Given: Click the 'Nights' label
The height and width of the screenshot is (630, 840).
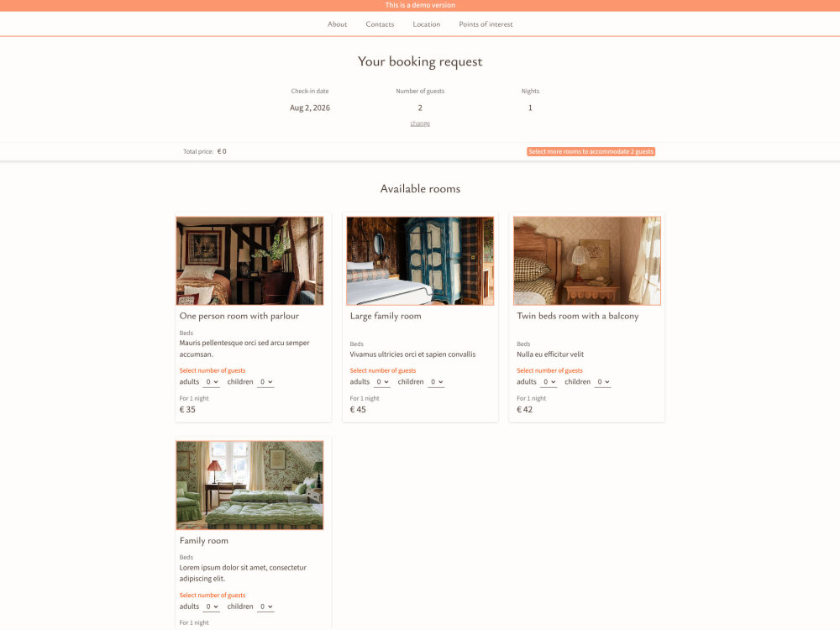Looking at the screenshot, I should [530, 91].
